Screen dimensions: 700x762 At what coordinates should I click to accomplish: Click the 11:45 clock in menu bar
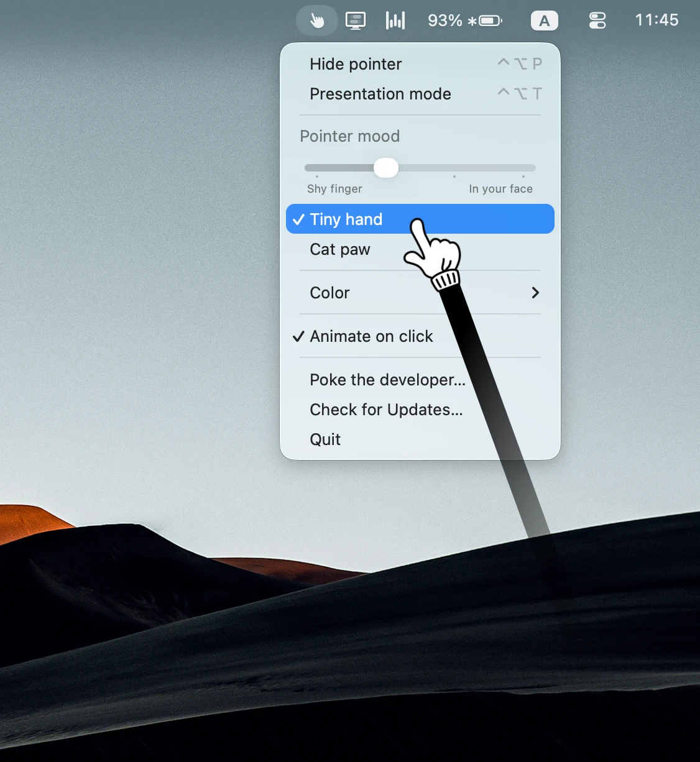656,20
